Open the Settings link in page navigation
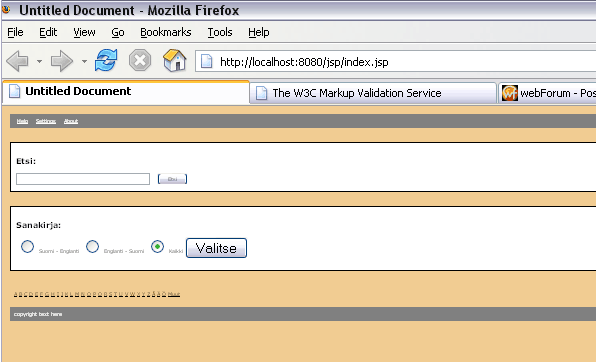 46,121
